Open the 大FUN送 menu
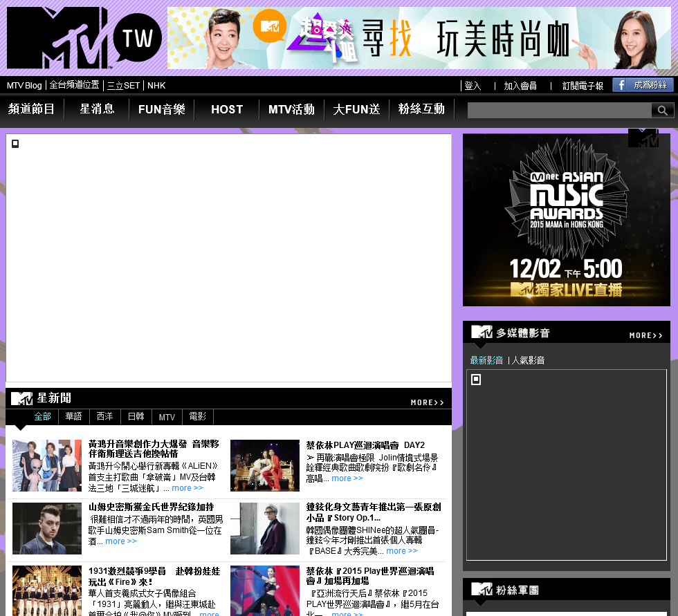The height and width of the screenshot is (616, 678). point(357,109)
